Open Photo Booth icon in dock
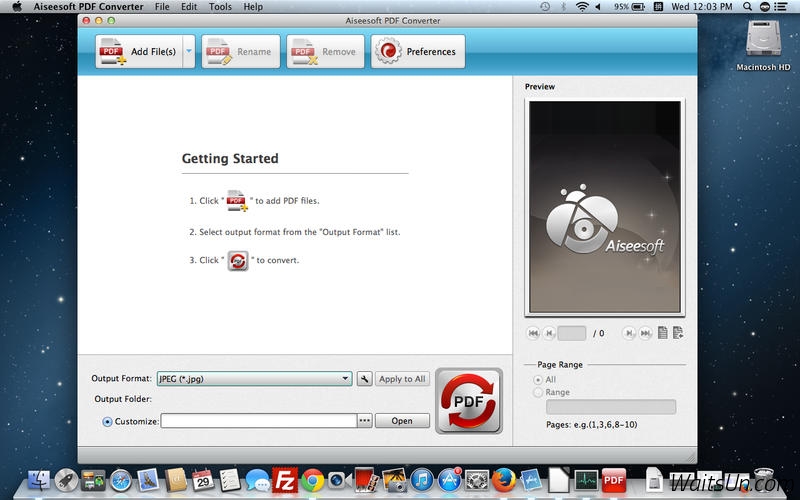 (366, 481)
